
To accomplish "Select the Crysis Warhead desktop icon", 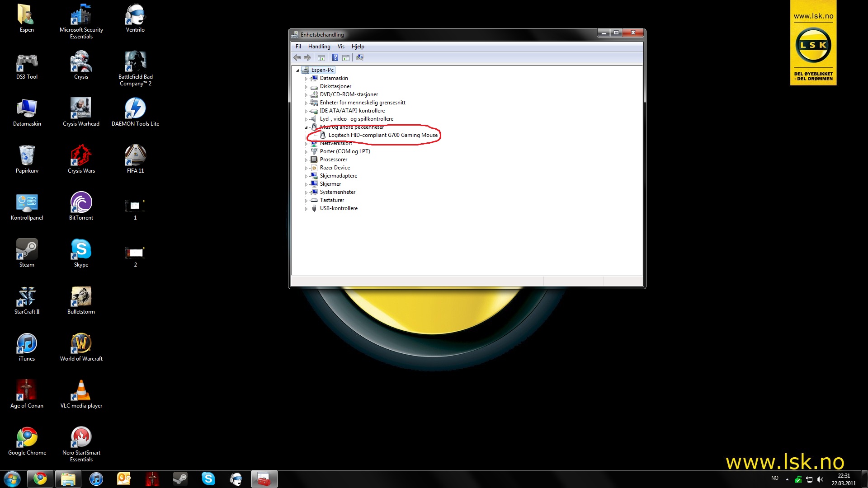I will (81, 112).
